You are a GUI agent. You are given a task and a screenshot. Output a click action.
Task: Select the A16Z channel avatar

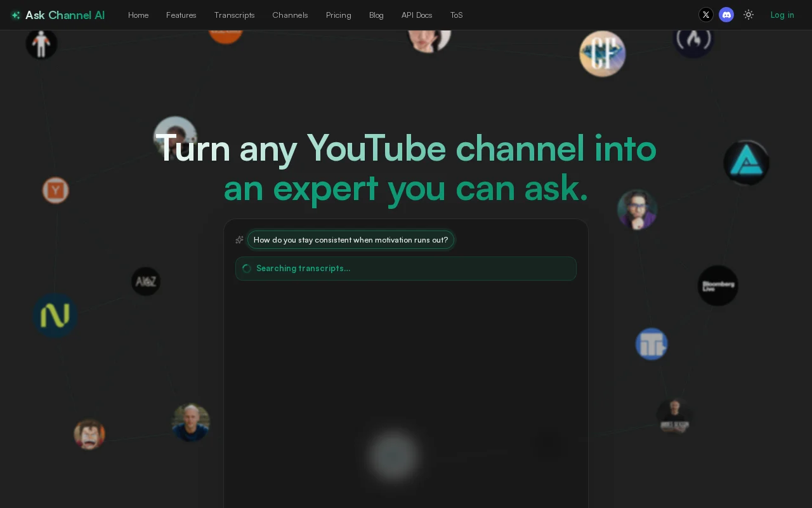146,281
